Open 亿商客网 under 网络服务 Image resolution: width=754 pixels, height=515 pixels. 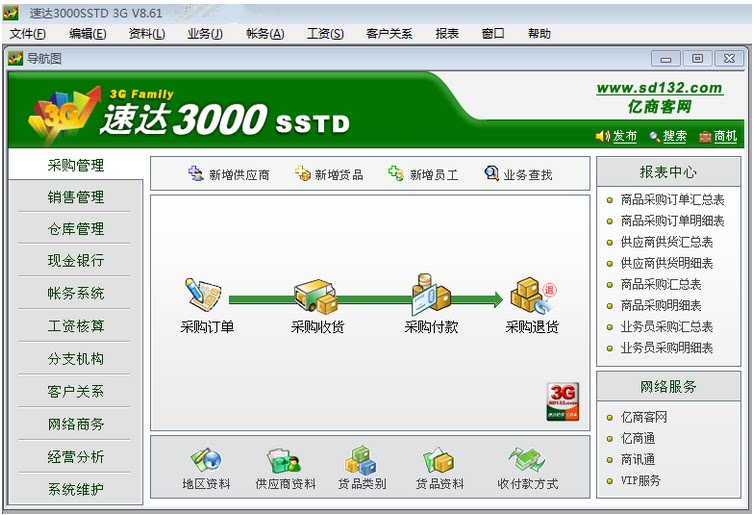[x=643, y=417]
